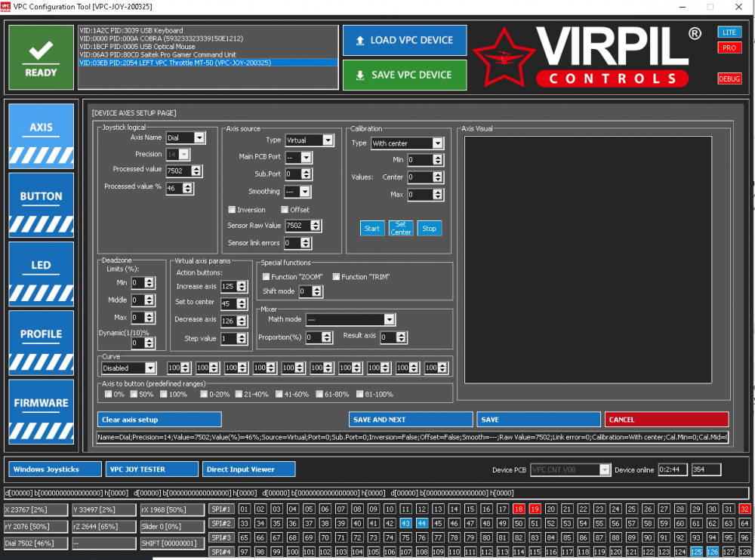Open the AXIS page tab
The width and height of the screenshot is (755, 560).
[41, 137]
